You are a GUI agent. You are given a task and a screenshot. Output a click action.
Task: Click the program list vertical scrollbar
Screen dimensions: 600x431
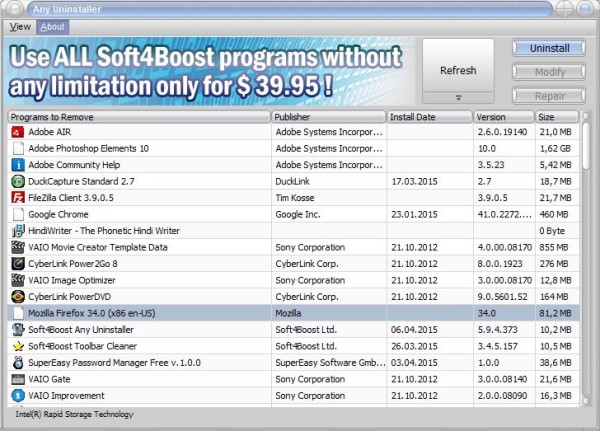click(585, 258)
